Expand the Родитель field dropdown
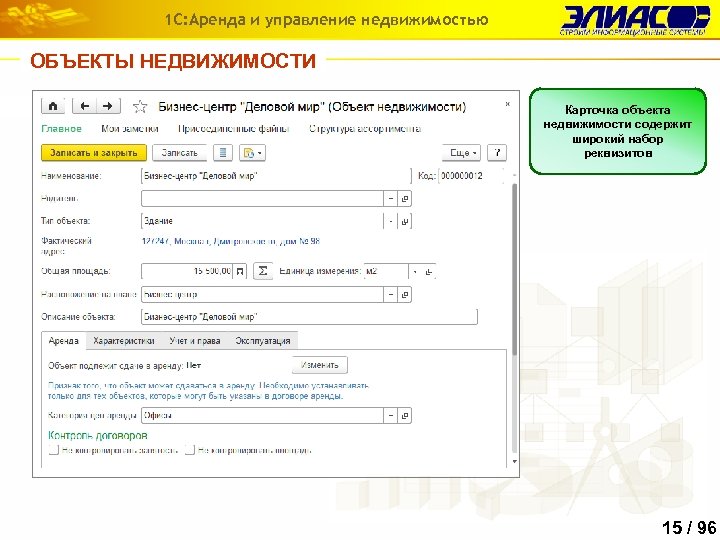 click(390, 199)
